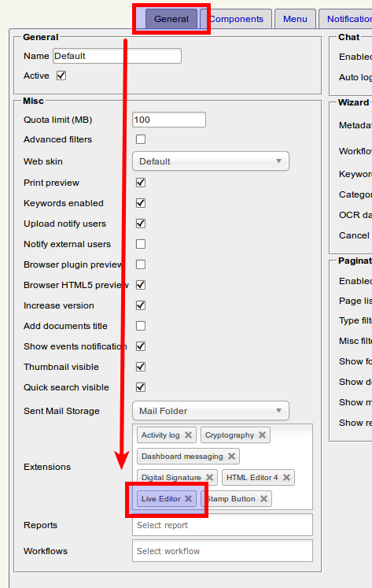The height and width of the screenshot is (588, 372).
Task: Click the HTML Editor 4 tag text
Action: pos(252,477)
